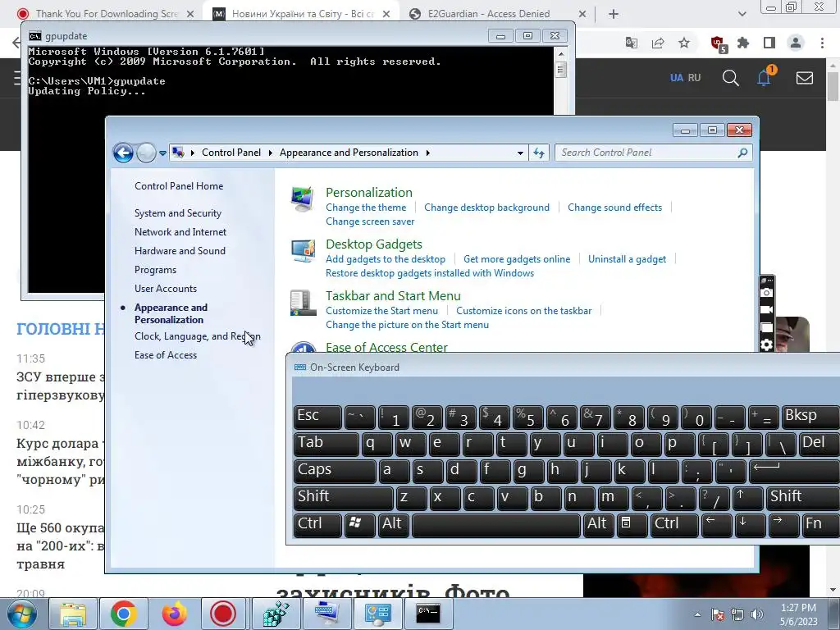Click Uninstall a gadget link
The height and width of the screenshot is (630, 840).
628,259
